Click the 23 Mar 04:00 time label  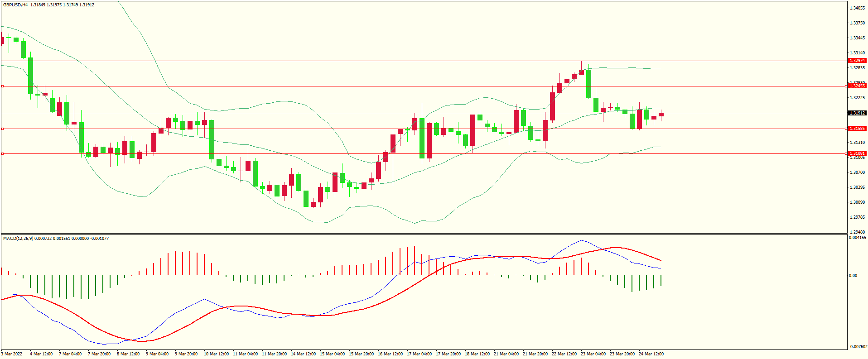[x=593, y=354]
